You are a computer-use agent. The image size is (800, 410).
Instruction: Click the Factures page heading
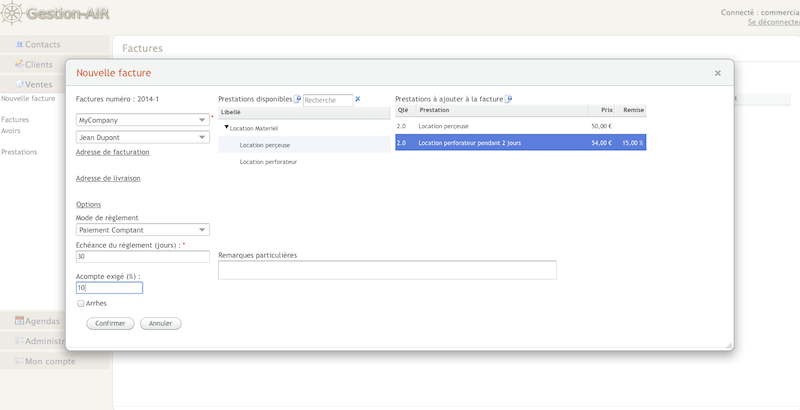tap(142, 48)
